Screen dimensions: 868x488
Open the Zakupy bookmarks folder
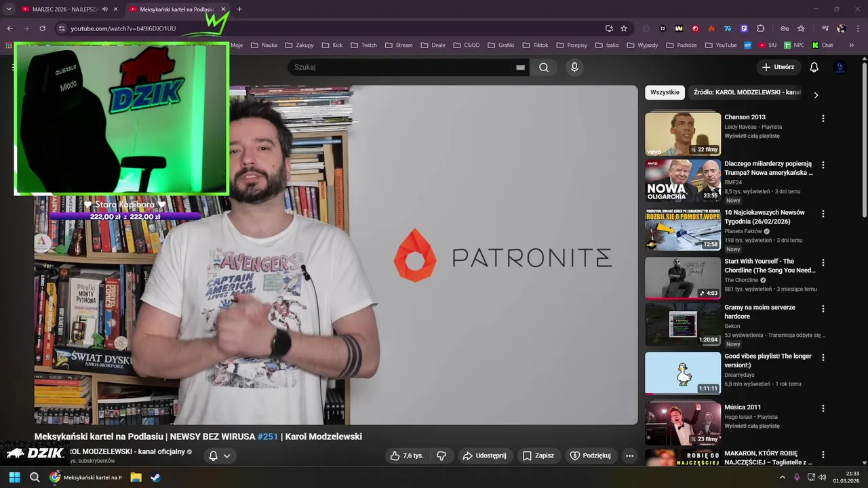click(x=299, y=45)
